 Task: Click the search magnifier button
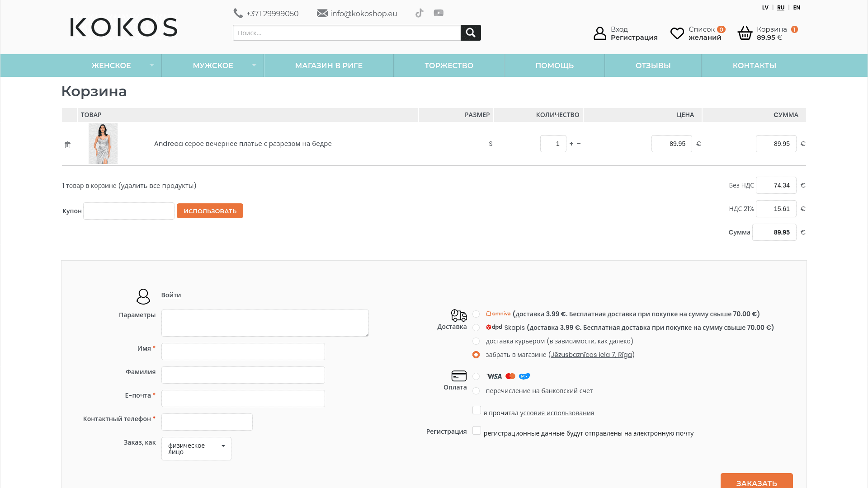pyautogui.click(x=471, y=33)
